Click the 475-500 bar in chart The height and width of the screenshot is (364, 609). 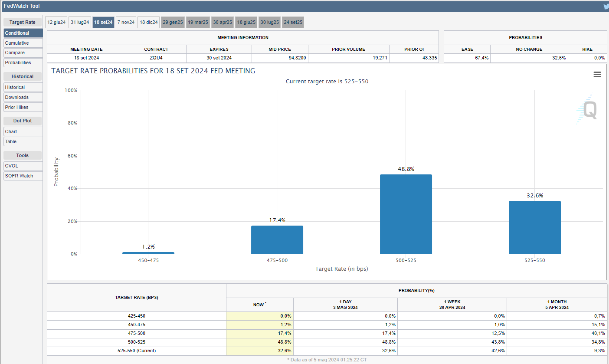(x=277, y=239)
